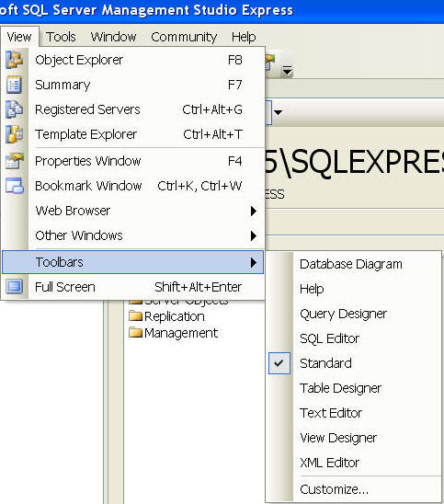Open the Tools menu
The width and height of the screenshot is (444, 504).
tap(61, 37)
